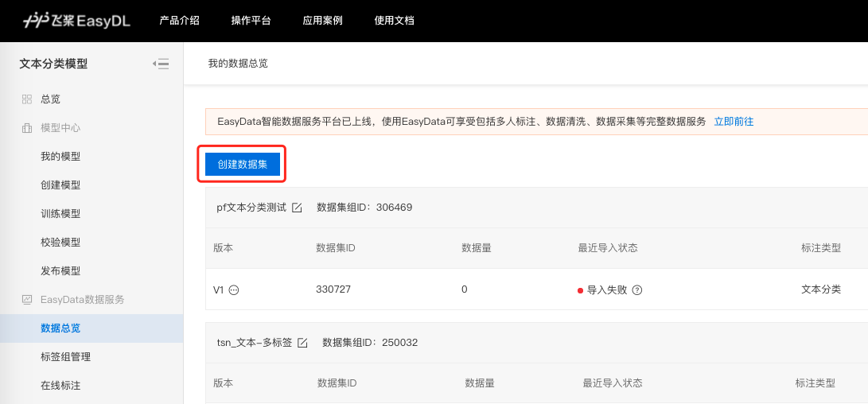The image size is (868, 404).
Task: Click the 模型中心 building icon
Action: point(26,128)
